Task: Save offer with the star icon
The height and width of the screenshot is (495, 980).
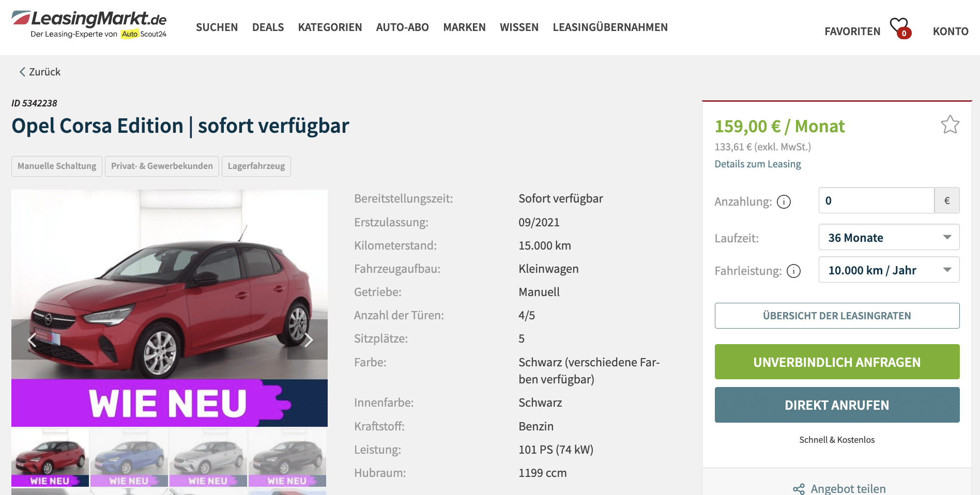Action: (950, 125)
